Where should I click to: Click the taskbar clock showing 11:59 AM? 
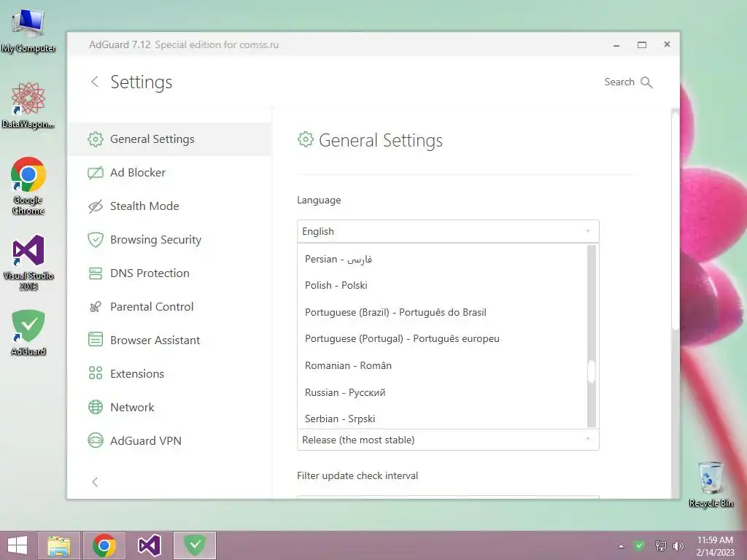coord(715,546)
